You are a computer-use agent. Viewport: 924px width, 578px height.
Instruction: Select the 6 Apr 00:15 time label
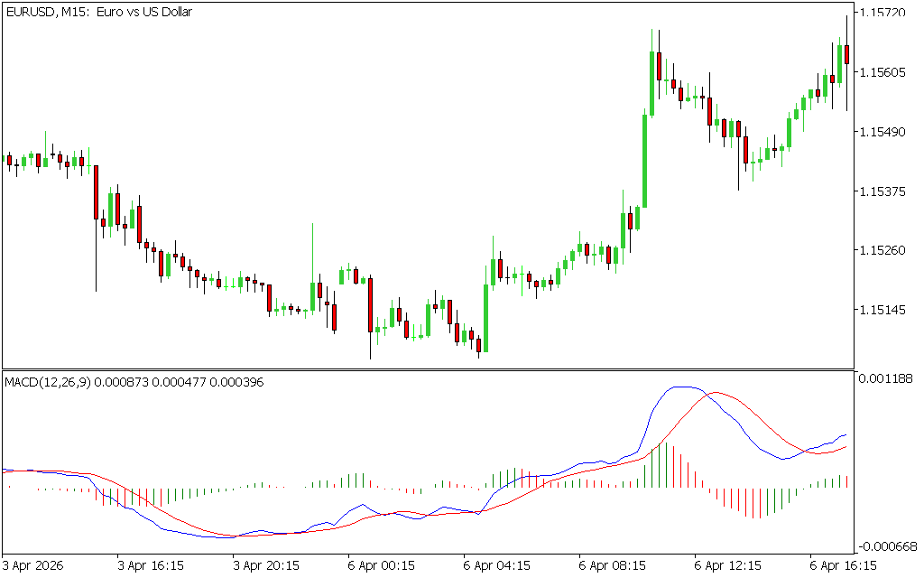click(x=382, y=565)
